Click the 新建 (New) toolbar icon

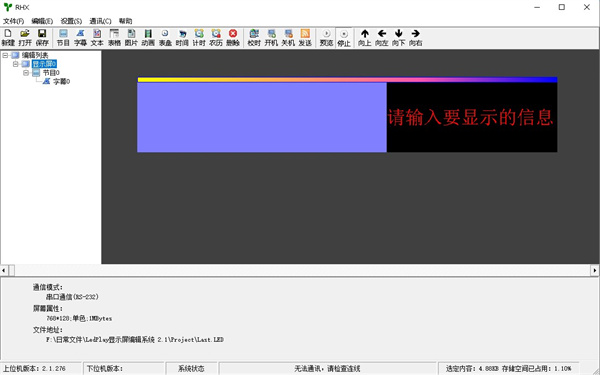coord(8,38)
